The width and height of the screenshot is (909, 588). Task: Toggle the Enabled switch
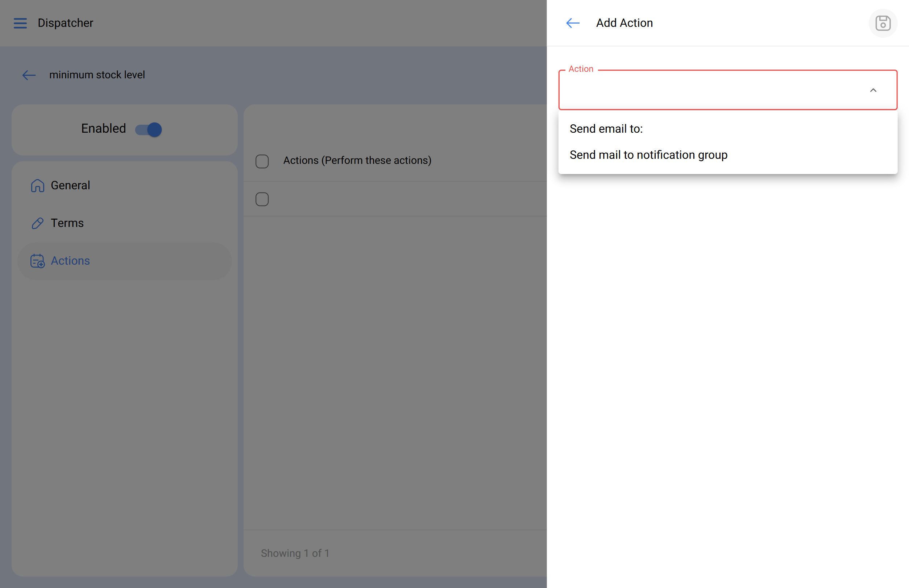click(149, 129)
